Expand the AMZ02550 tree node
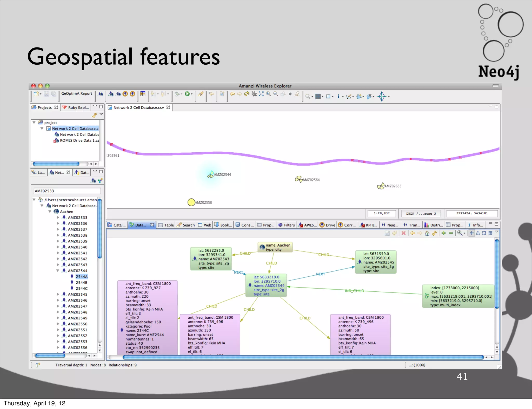The width and height of the screenshot is (532, 409). click(58, 324)
